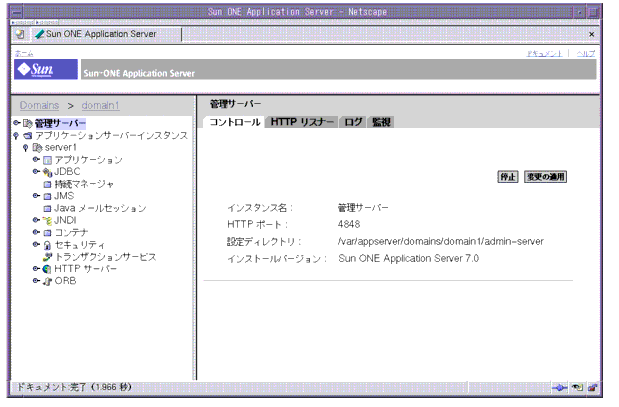The width and height of the screenshot is (619, 407).
Task: Open the Netscape window menu button
Action: coord(16,12)
